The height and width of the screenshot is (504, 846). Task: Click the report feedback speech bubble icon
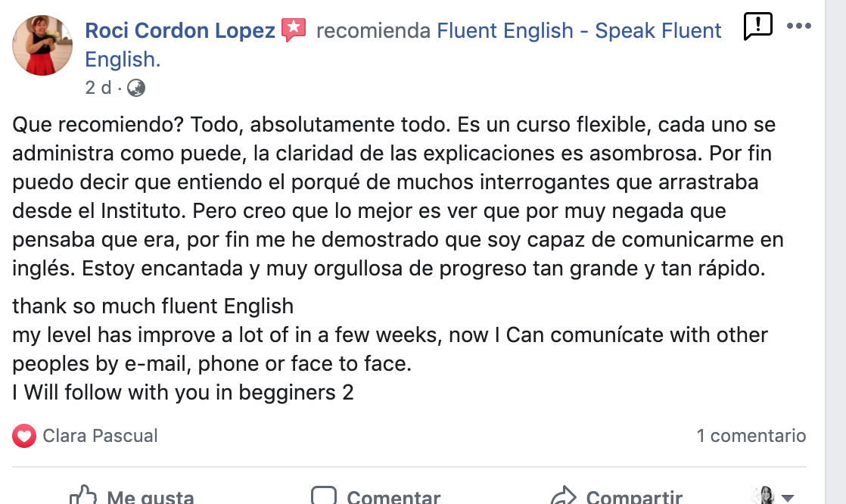click(x=758, y=26)
